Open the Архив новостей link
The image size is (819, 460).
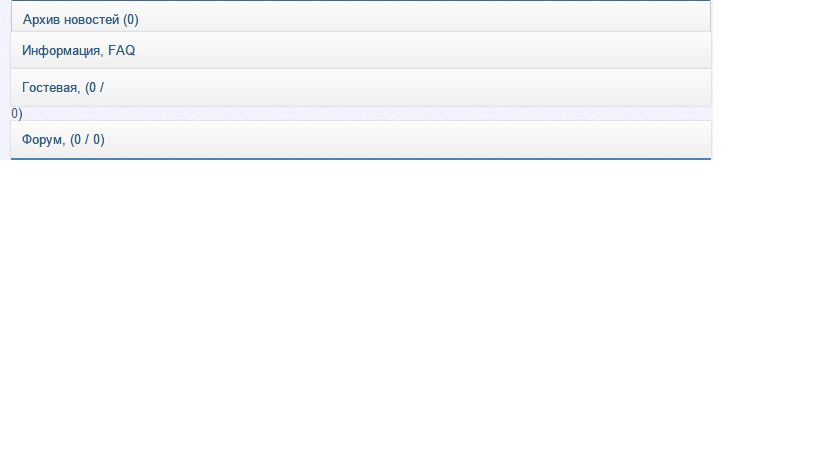coord(70,20)
